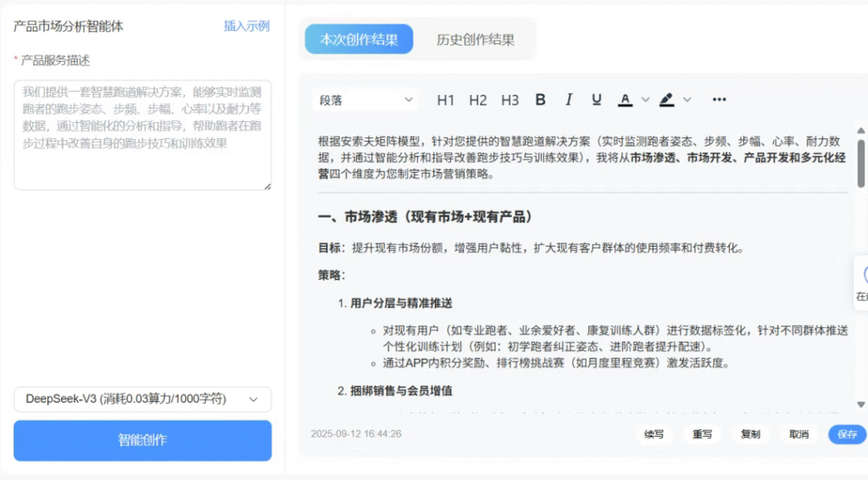Expand the 段落 paragraph style dropdown

[x=366, y=100]
